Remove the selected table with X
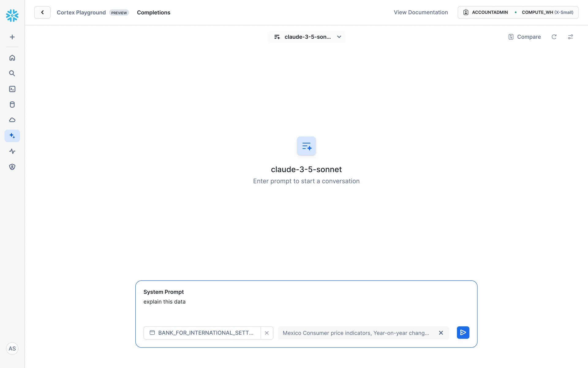This screenshot has height=368, width=588. pyautogui.click(x=267, y=333)
